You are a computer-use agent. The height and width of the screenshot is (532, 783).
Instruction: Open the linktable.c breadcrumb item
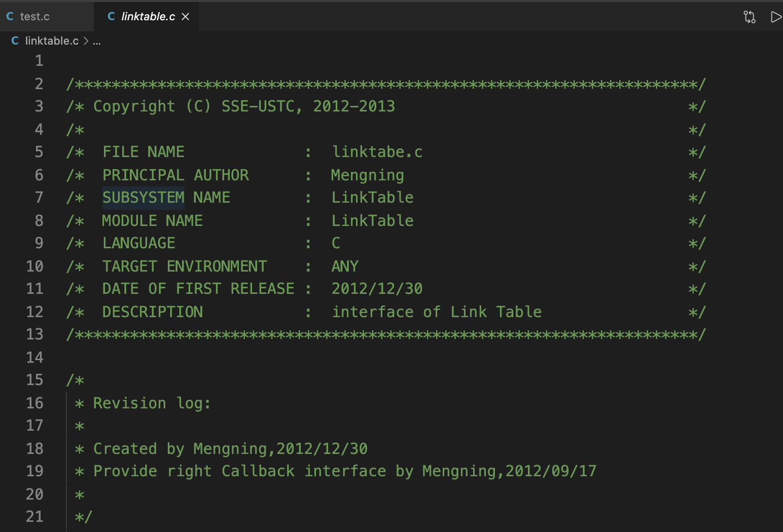click(52, 41)
